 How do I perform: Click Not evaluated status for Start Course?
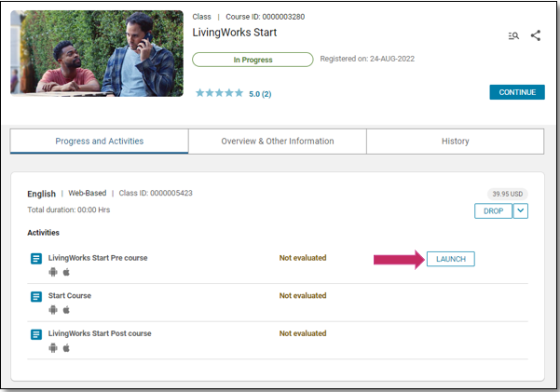click(x=303, y=295)
